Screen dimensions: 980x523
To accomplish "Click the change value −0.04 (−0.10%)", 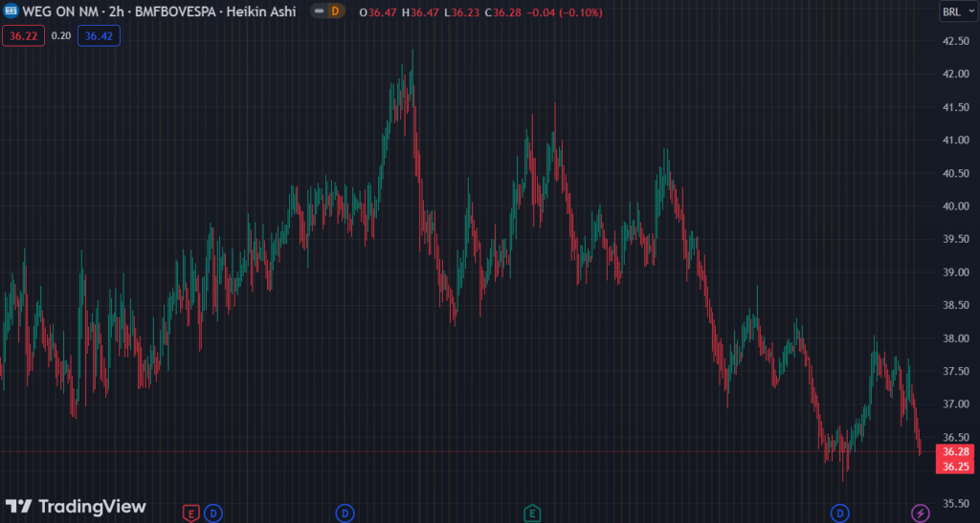I will tap(565, 12).
